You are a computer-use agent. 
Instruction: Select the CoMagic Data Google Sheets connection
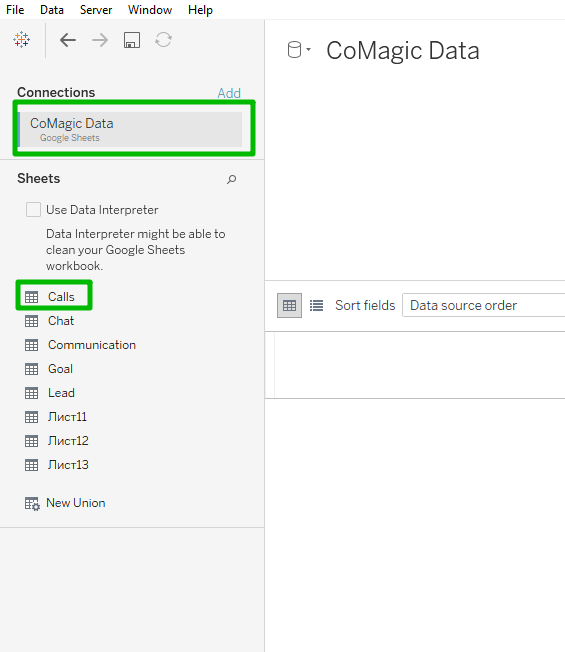[131, 129]
